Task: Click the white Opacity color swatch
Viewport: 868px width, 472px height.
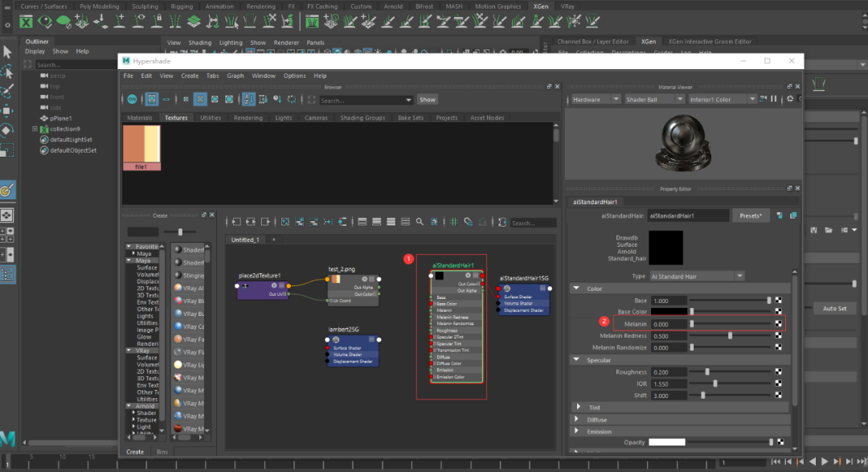Action: pyautogui.click(x=666, y=442)
